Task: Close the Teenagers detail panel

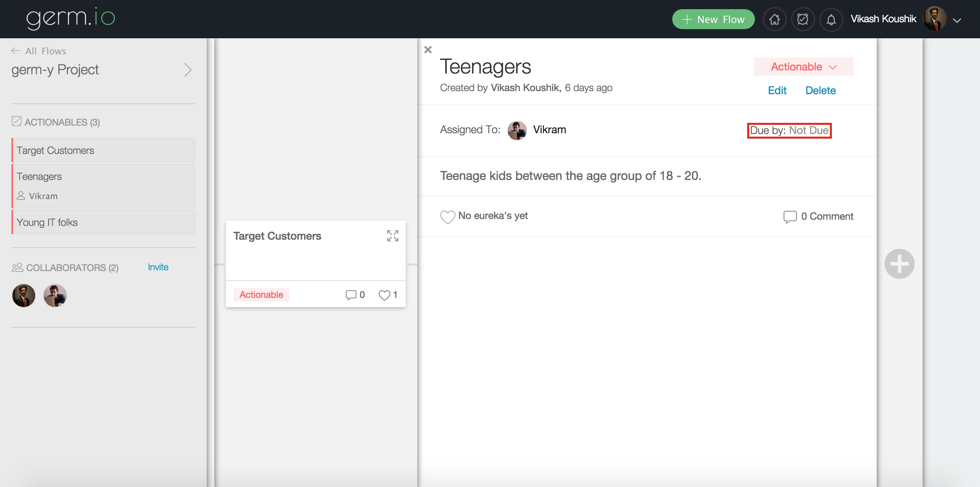Action: (428, 50)
